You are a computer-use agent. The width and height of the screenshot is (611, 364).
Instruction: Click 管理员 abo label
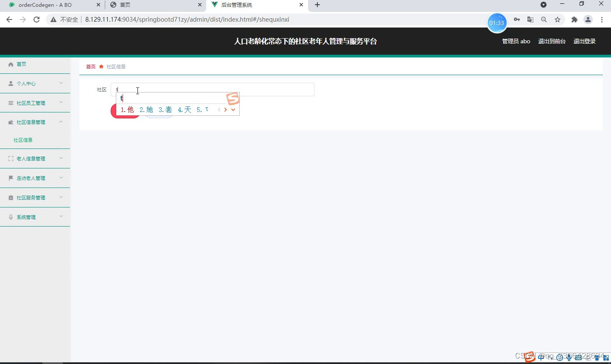516,41
